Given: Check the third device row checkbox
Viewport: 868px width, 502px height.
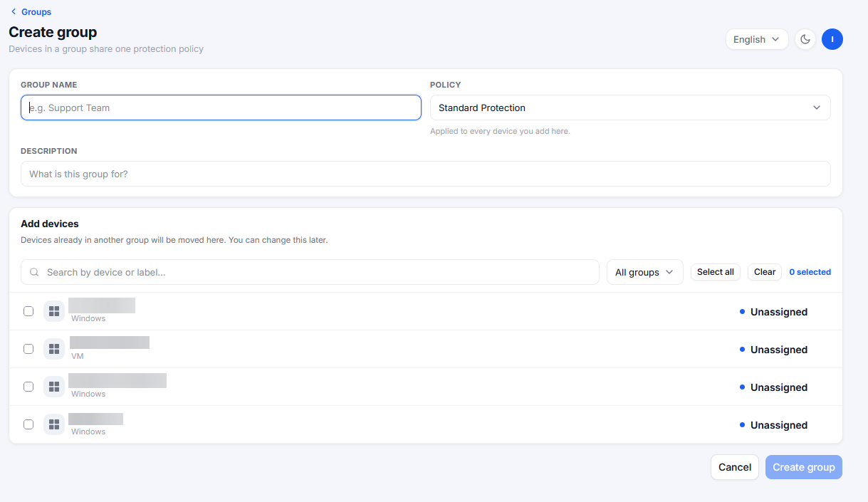Looking at the screenshot, I should click(x=28, y=387).
